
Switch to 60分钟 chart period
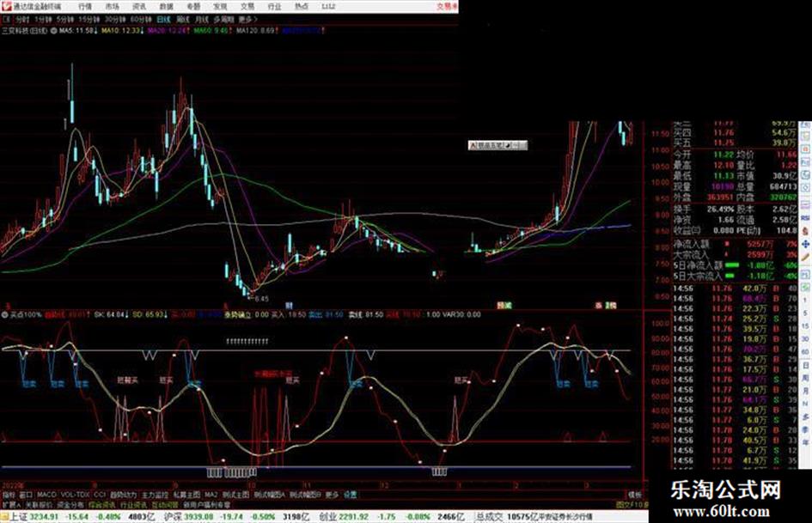[x=140, y=20]
